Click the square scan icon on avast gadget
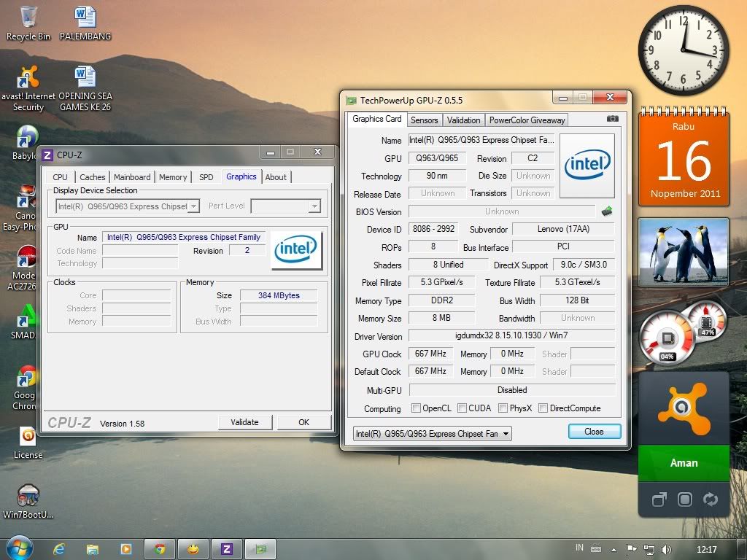 [x=684, y=499]
